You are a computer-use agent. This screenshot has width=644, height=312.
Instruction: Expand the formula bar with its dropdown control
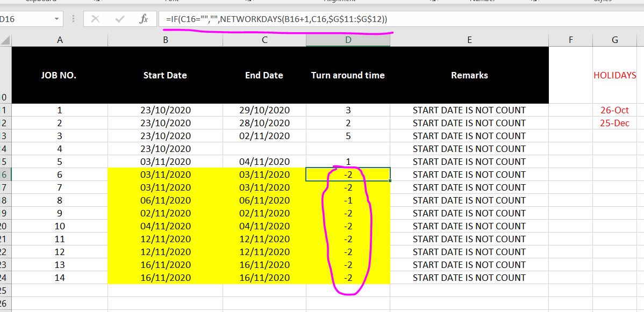tap(639, 18)
